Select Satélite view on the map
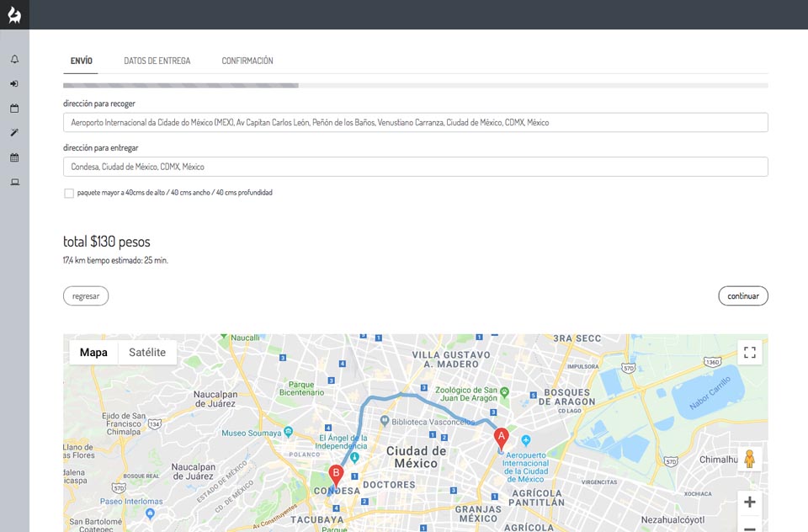 147,353
